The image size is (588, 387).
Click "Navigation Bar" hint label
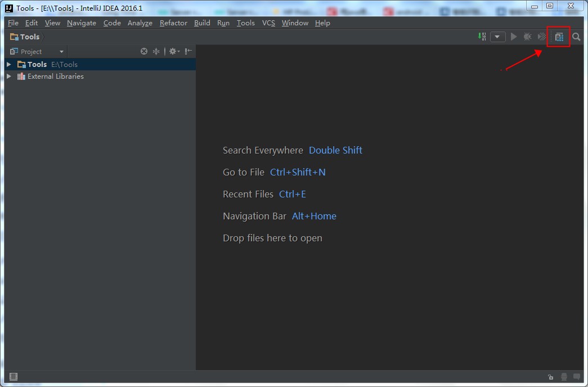[255, 216]
